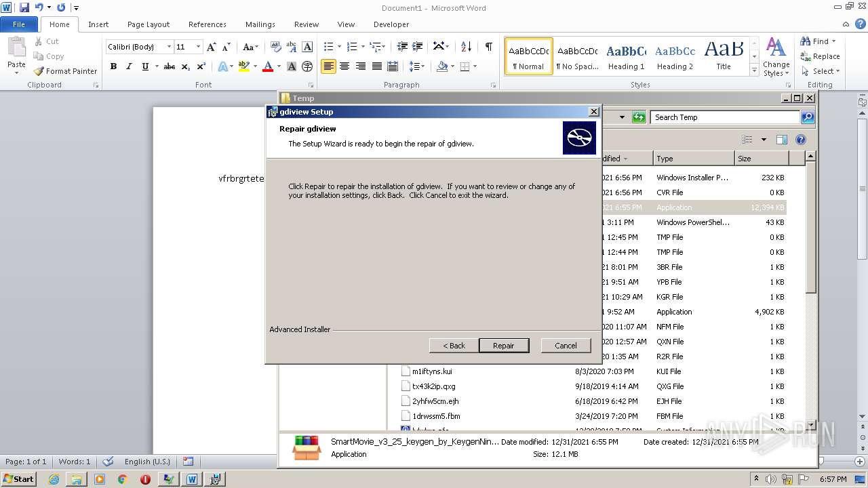Expand the styles gallery more arrow
868x488 pixels.
[x=754, y=70]
